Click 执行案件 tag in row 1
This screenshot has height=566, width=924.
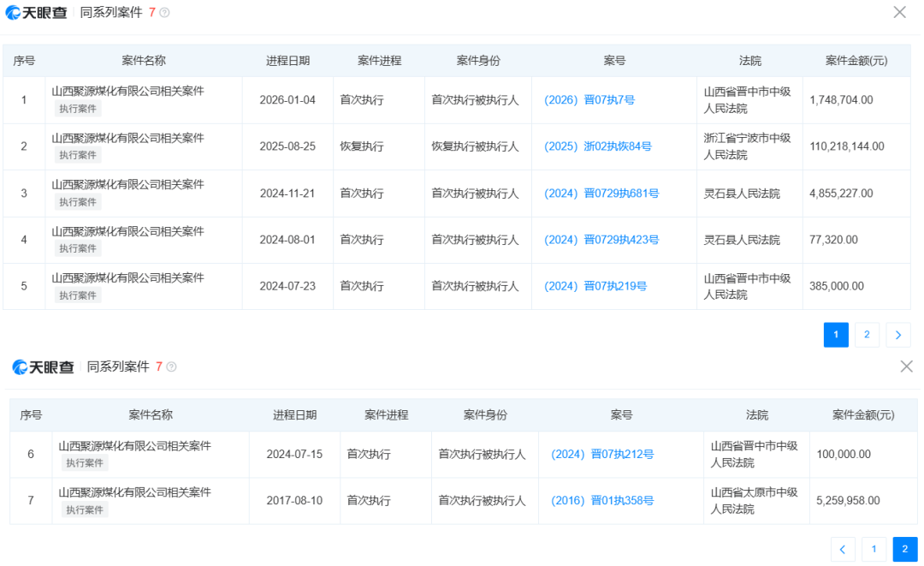[79, 109]
